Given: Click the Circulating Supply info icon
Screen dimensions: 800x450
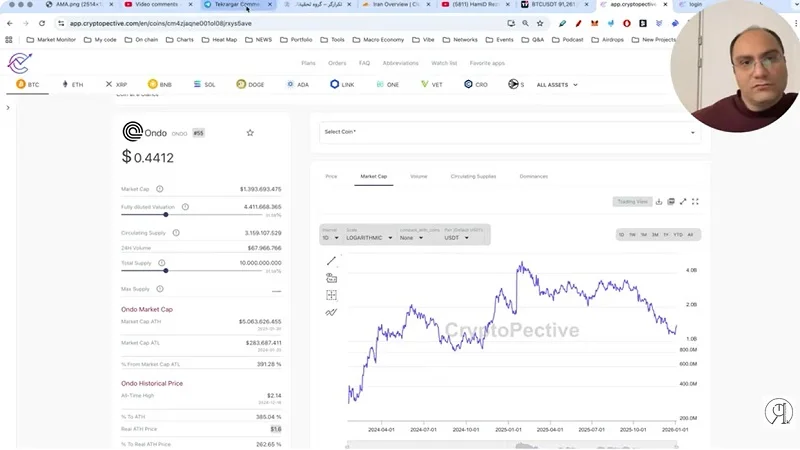Looking at the screenshot, I should coord(176,233).
